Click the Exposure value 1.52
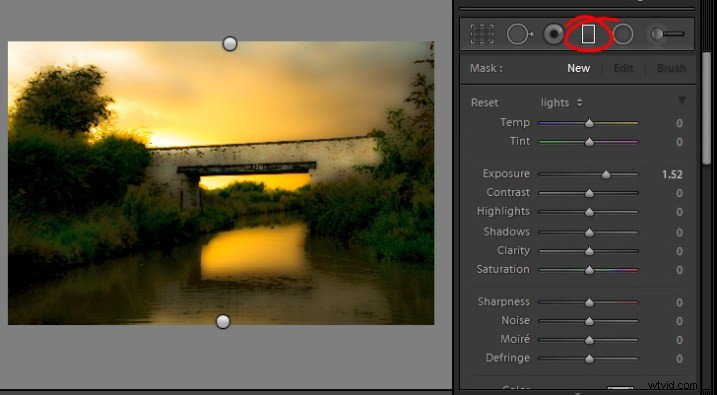 pyautogui.click(x=672, y=174)
